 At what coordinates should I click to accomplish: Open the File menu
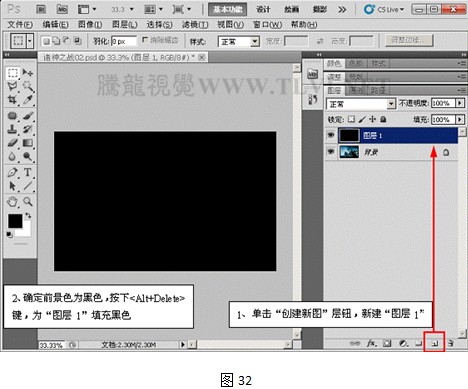coord(20,24)
